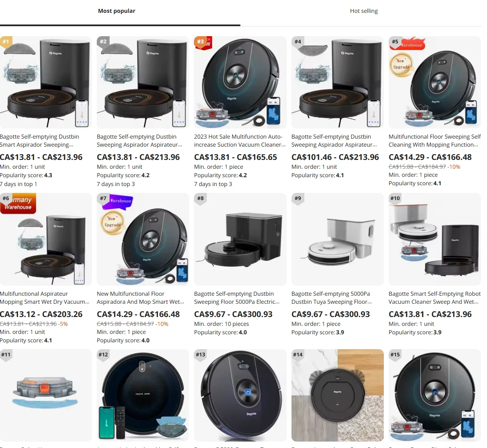Open the #13 Bagotte round vacuum image
The width and height of the screenshot is (487, 448).
click(x=240, y=396)
